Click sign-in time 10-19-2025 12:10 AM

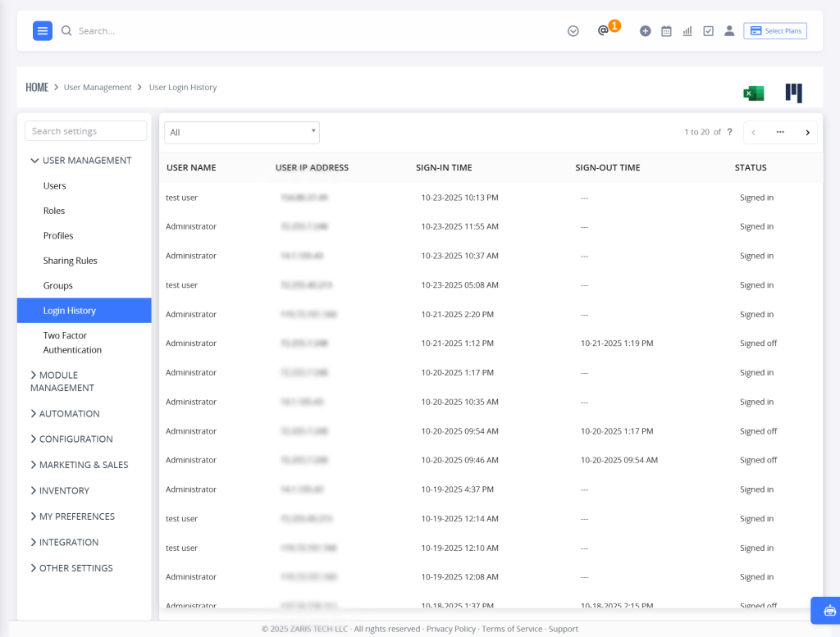459,548
